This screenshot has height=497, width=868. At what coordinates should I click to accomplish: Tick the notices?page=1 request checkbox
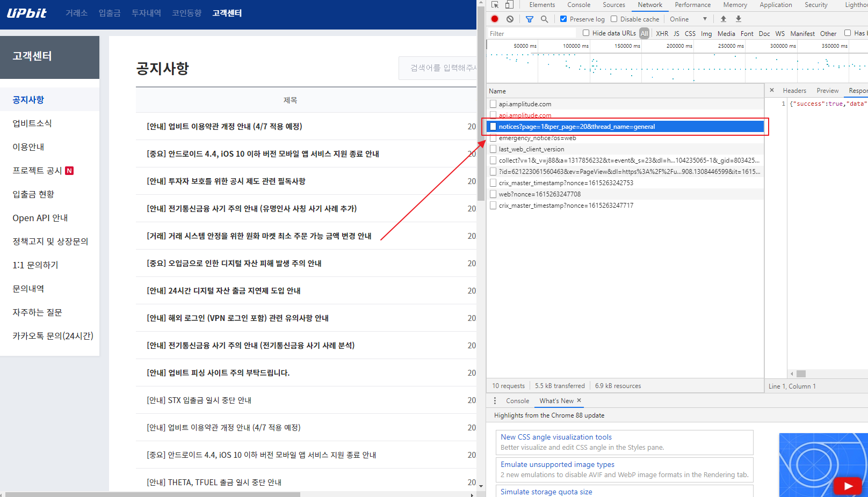[x=493, y=127]
